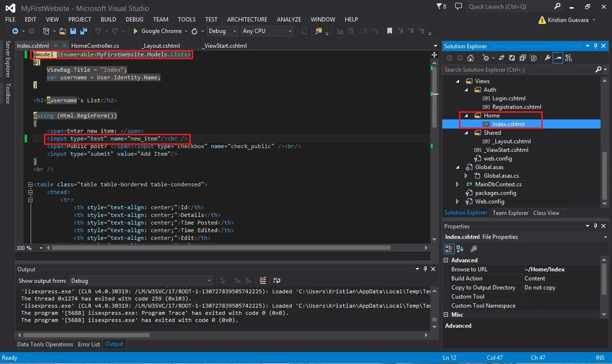Collapse Advanced section in Properties
The image size is (612, 364).
pyautogui.click(x=447, y=260)
